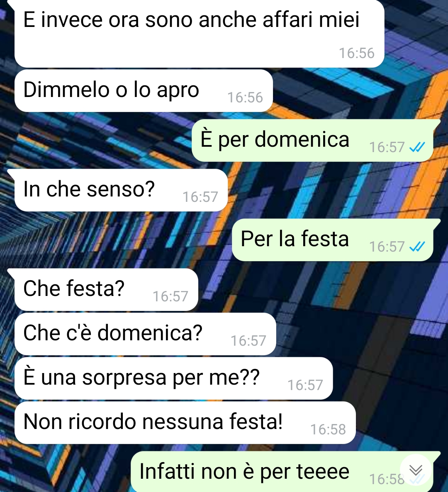Tap the read ticks on 'Per la festa'

417,246
